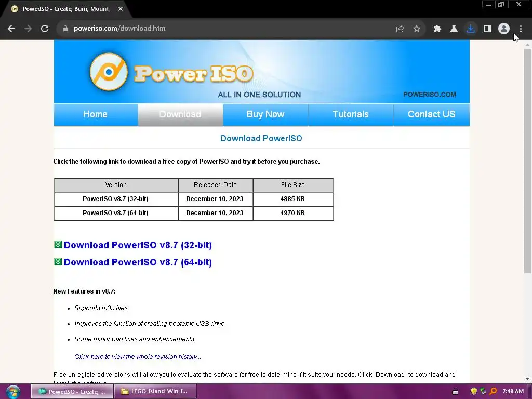Click the PowerISO v8.7 (32-bit) table cell

pyautogui.click(x=116, y=199)
